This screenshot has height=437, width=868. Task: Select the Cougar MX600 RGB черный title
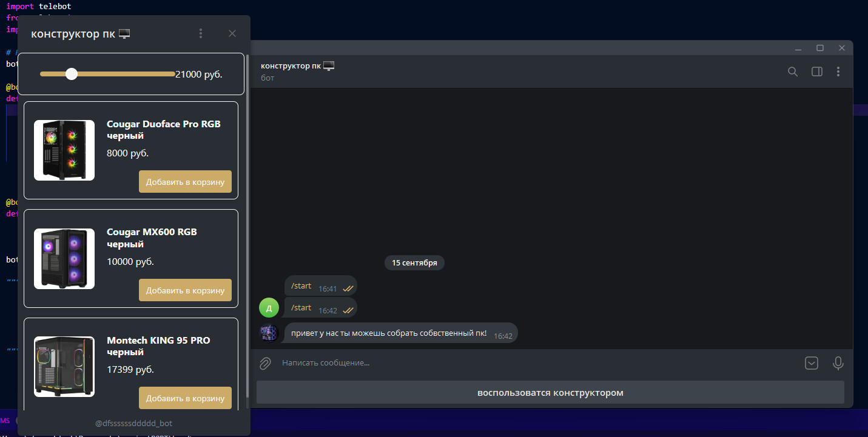point(152,238)
